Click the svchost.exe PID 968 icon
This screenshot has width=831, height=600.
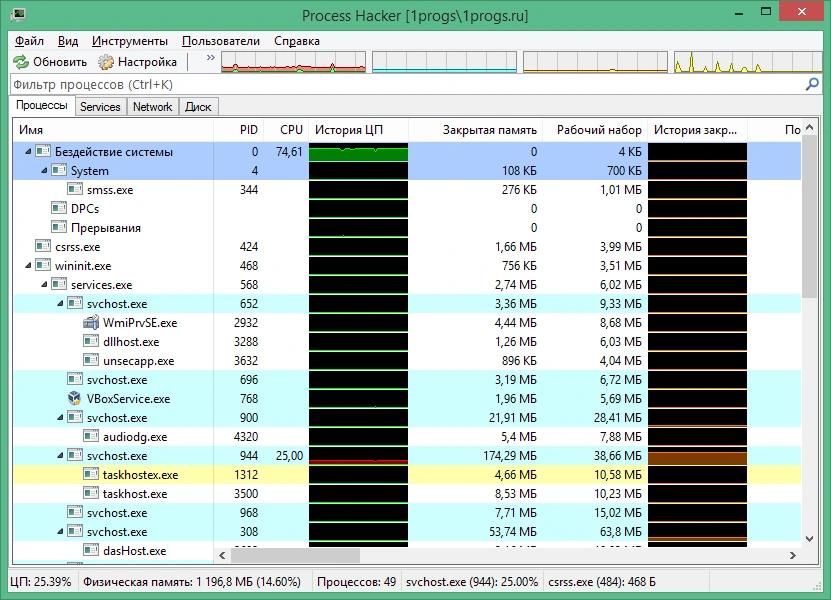(x=75, y=513)
